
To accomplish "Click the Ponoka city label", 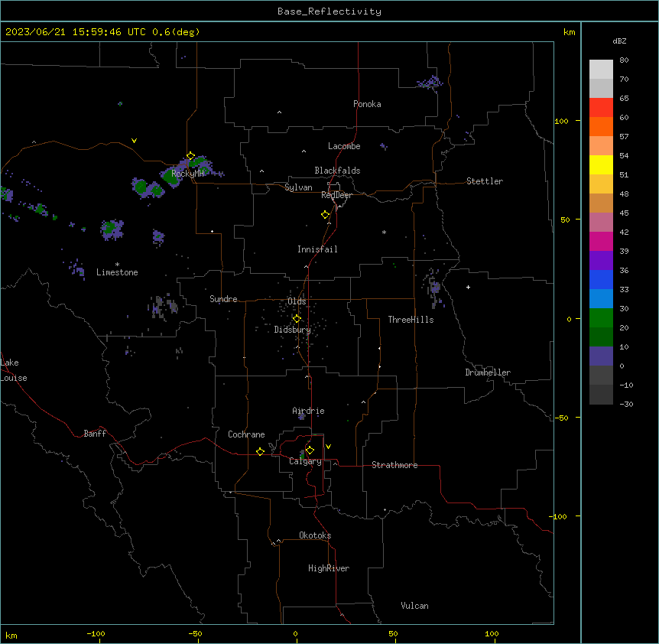I will click(367, 104).
